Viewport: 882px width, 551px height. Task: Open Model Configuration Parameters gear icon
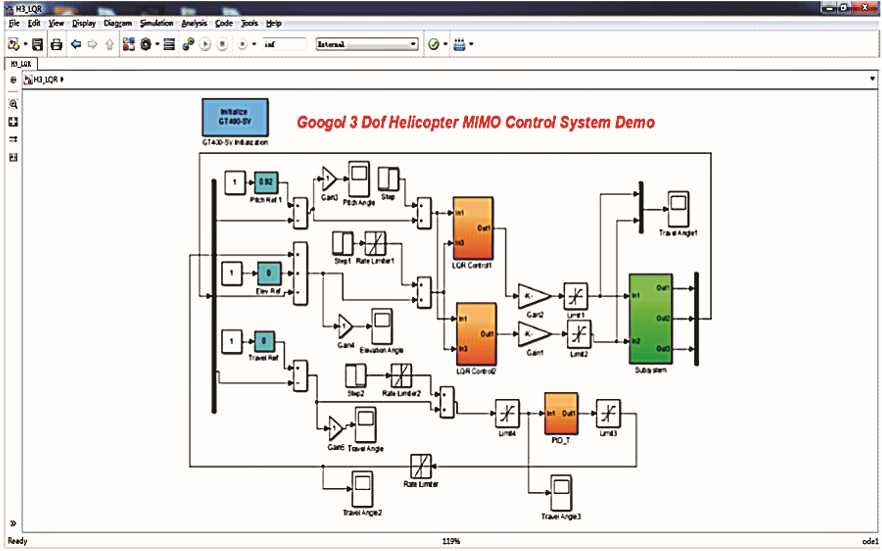tap(146, 44)
